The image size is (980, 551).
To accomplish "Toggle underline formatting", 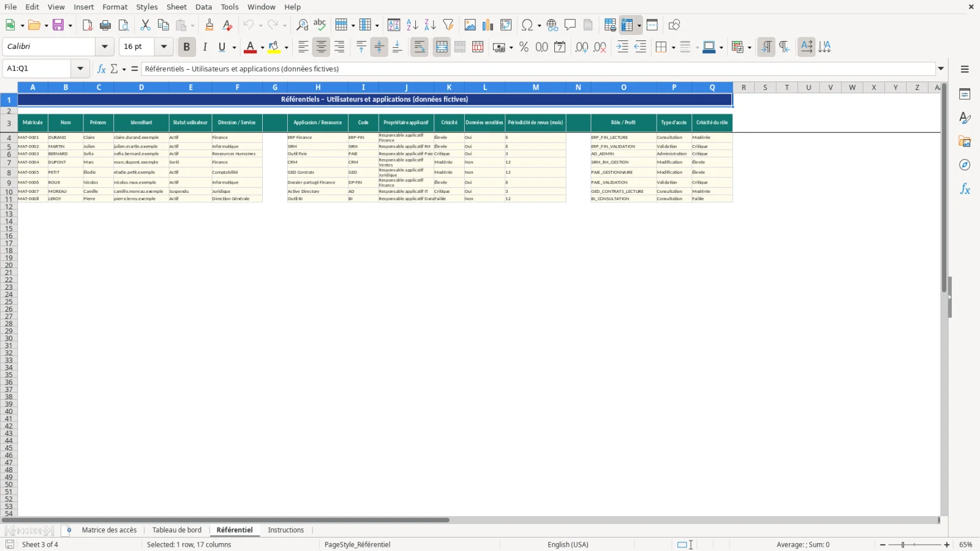I will [x=222, y=47].
